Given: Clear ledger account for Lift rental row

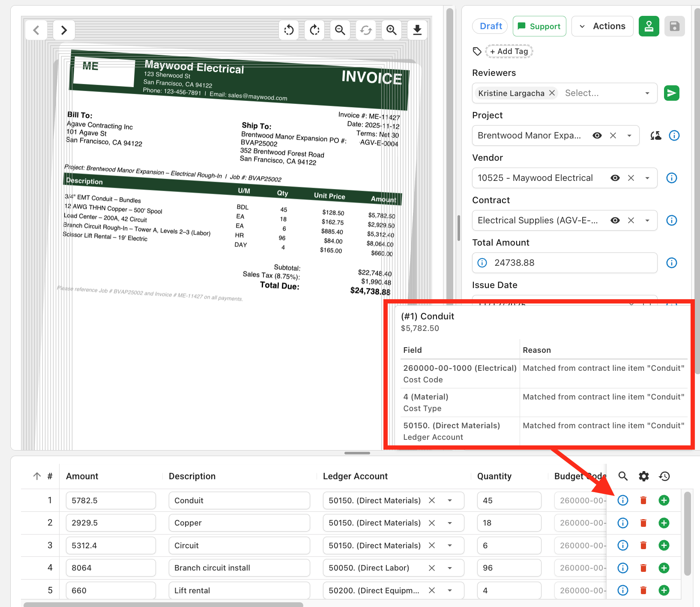Looking at the screenshot, I should pos(432,590).
